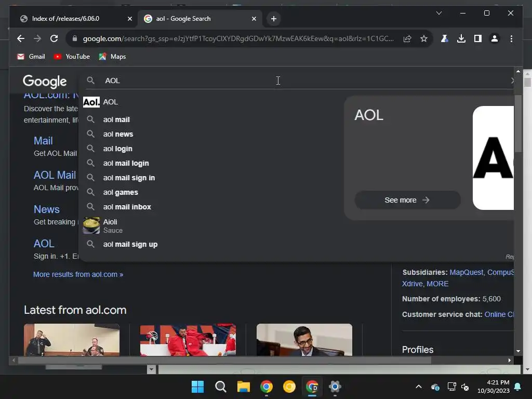
Task: Open the Mail sitelink
Action: (x=43, y=141)
